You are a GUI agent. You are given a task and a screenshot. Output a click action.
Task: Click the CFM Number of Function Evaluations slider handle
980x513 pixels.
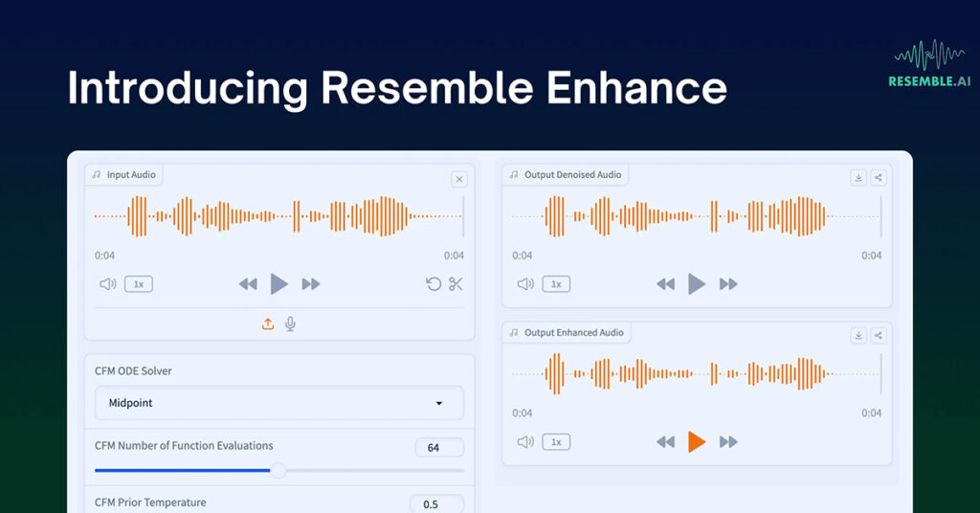pos(278,470)
